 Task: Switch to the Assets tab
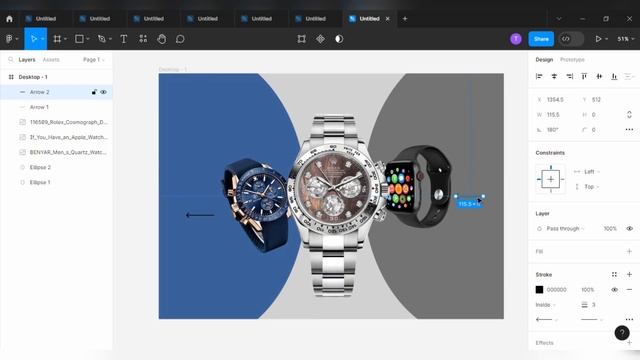[x=51, y=60]
